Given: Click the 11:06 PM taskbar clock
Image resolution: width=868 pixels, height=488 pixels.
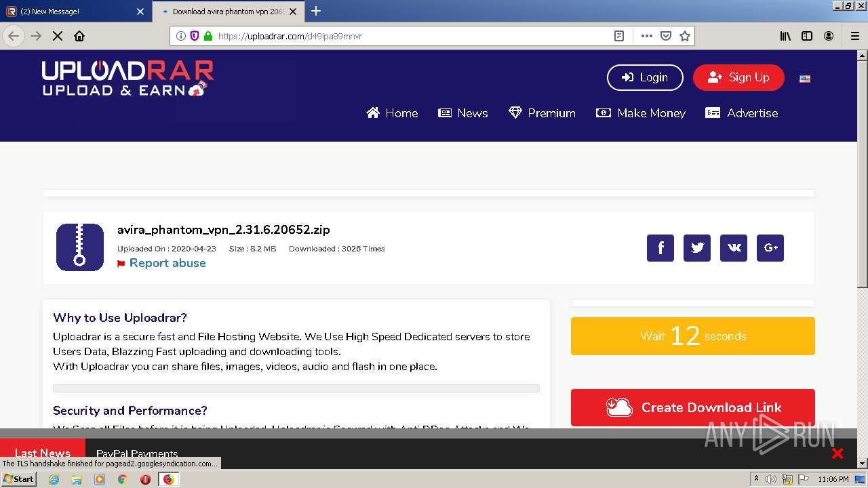Looking at the screenshot, I should coord(833,479).
